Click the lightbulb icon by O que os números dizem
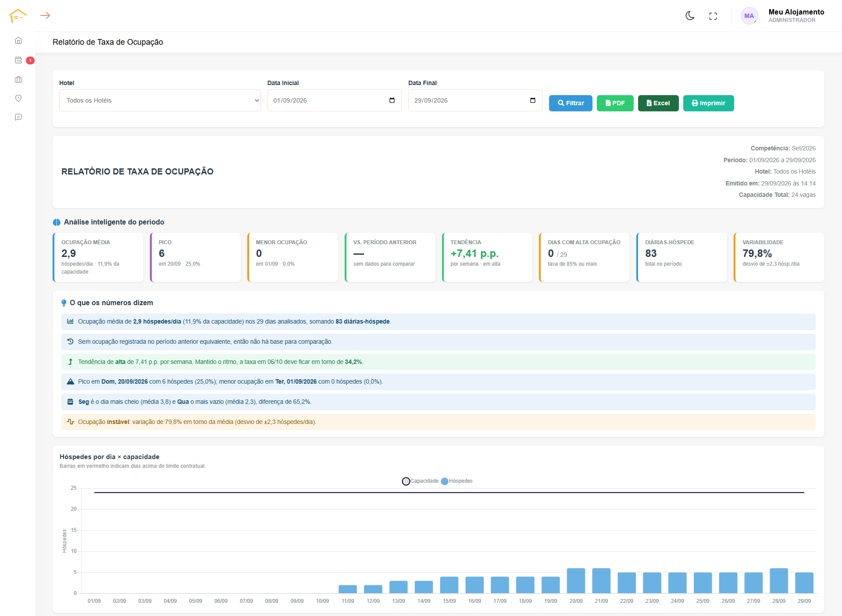The width and height of the screenshot is (842, 616). click(x=64, y=303)
